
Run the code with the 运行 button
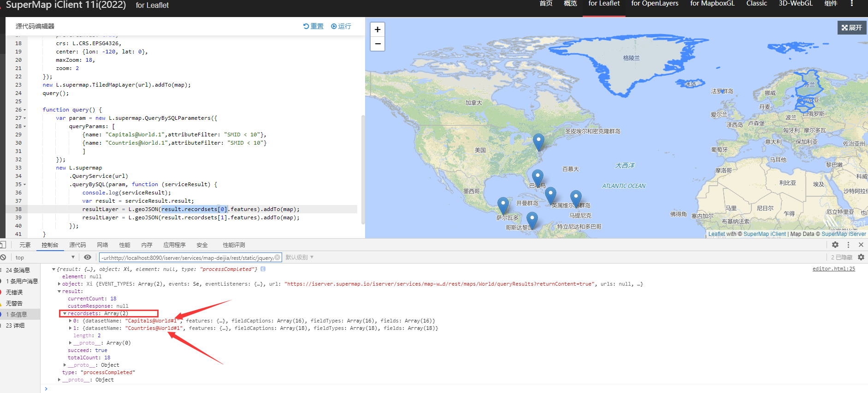(341, 26)
